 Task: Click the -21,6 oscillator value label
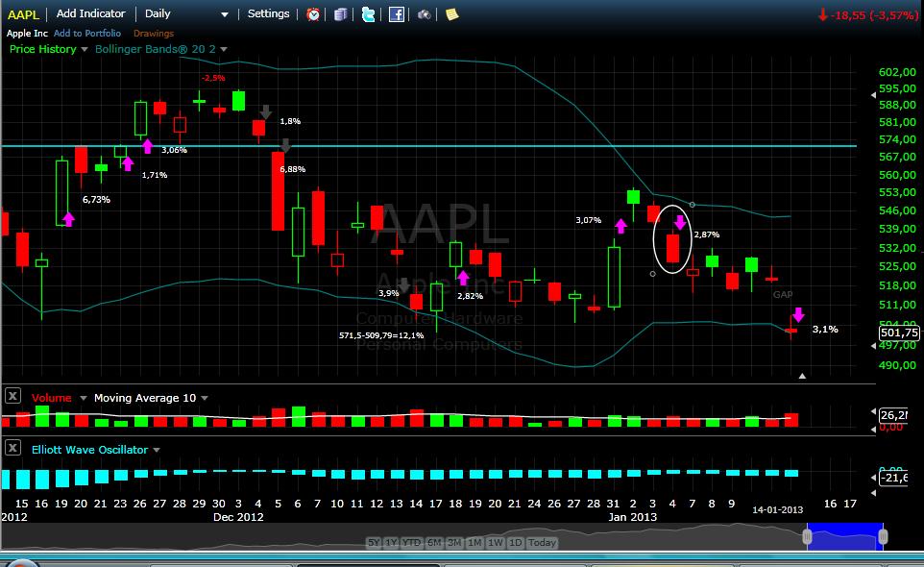[893, 478]
